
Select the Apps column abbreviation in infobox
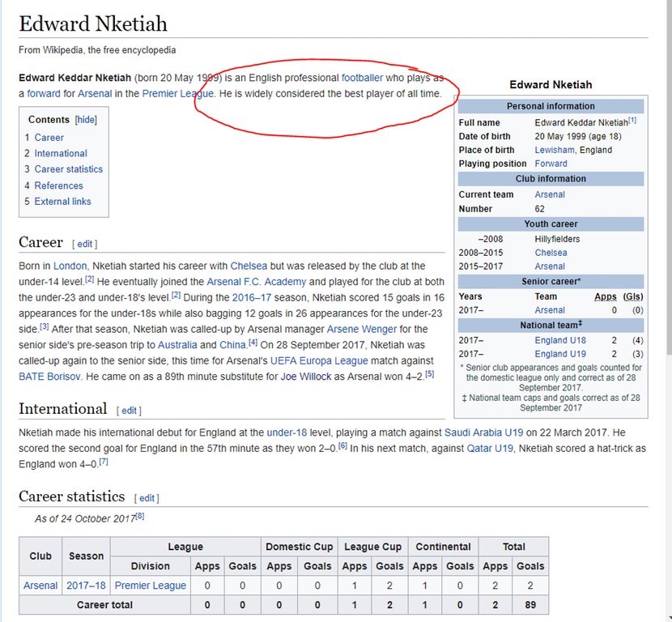coord(605,296)
